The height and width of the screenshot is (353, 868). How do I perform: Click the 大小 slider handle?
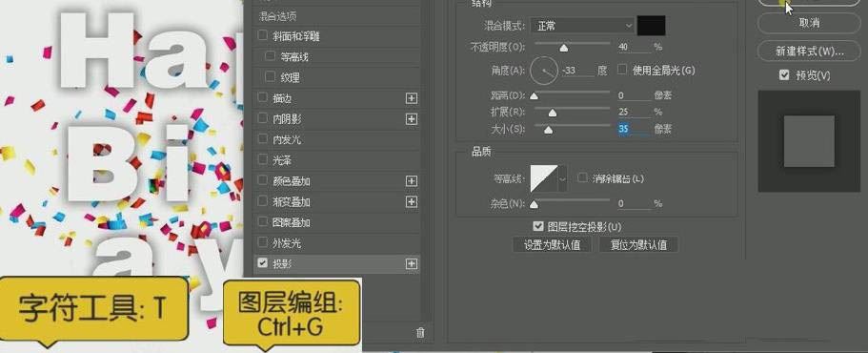click(548, 130)
